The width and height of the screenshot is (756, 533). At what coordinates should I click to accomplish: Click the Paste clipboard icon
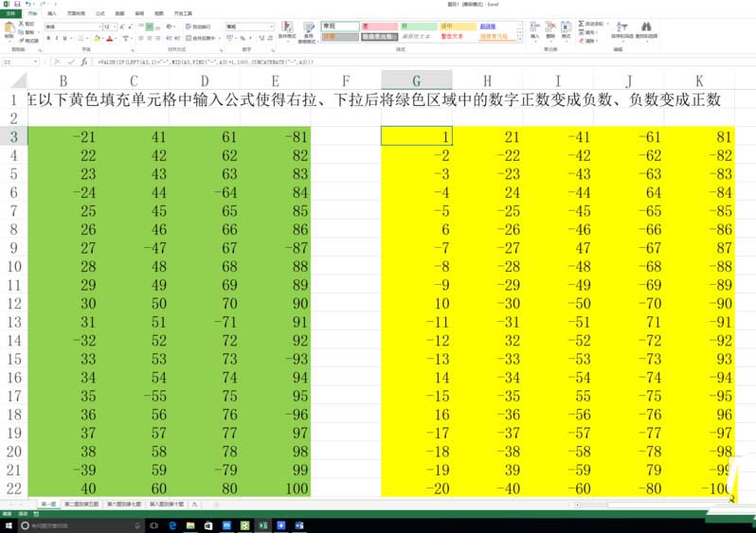(x=9, y=27)
